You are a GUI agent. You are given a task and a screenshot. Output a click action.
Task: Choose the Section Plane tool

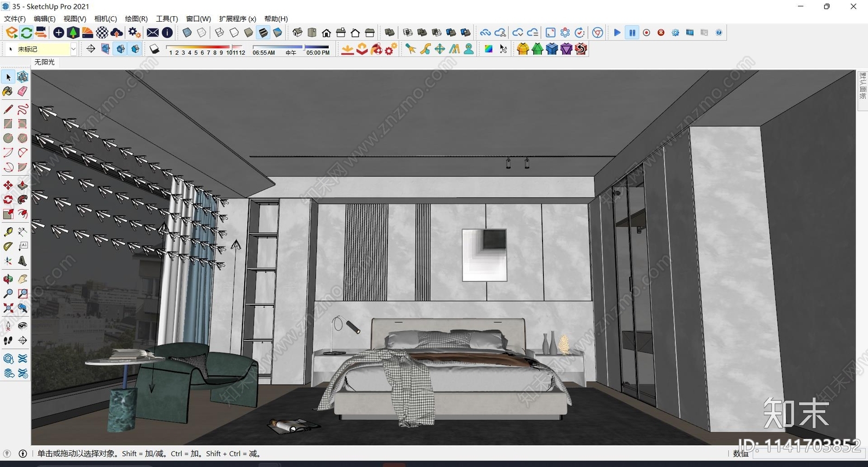click(x=22, y=340)
